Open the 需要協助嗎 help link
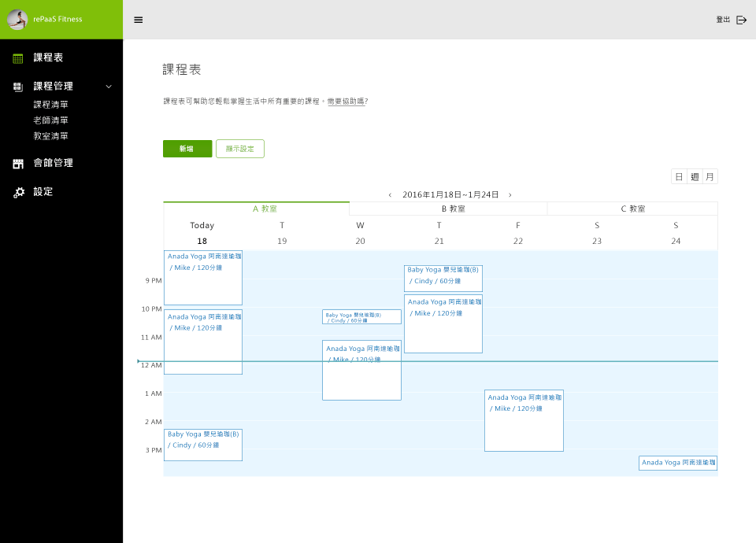The image size is (756, 543). (347, 102)
